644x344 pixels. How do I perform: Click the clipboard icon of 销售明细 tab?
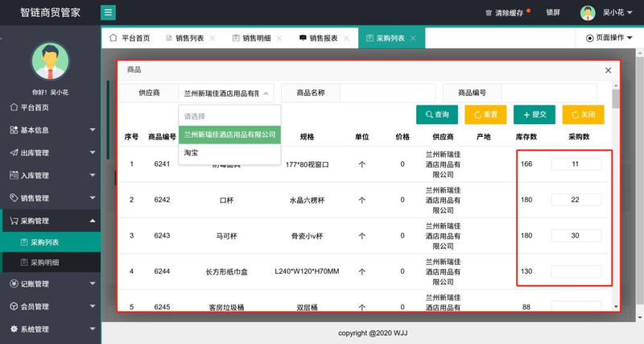(236, 38)
